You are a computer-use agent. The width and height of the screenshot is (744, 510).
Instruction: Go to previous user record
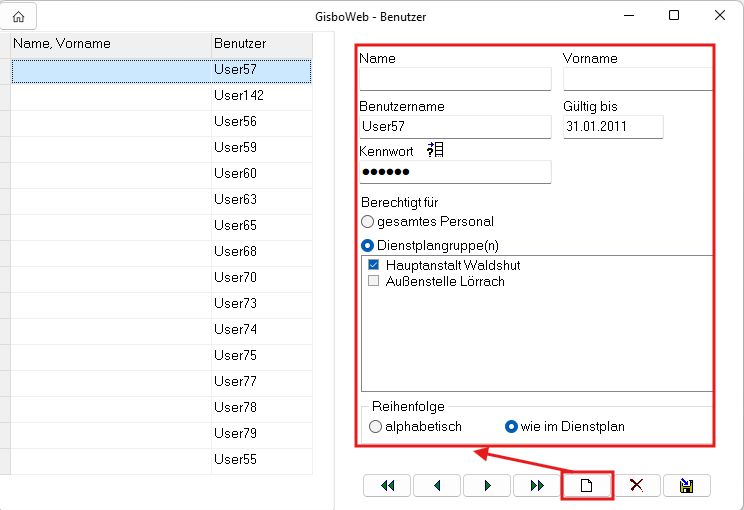coord(437,485)
